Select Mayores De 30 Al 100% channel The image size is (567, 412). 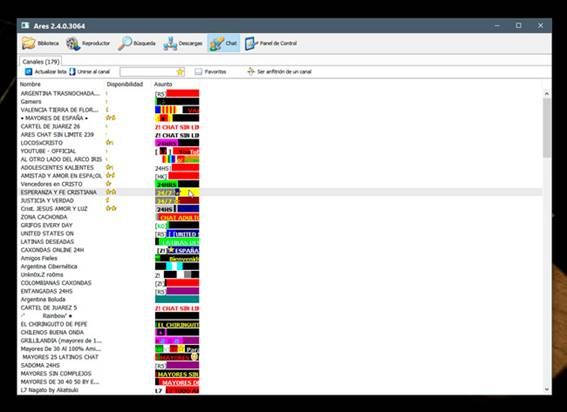coord(61,349)
